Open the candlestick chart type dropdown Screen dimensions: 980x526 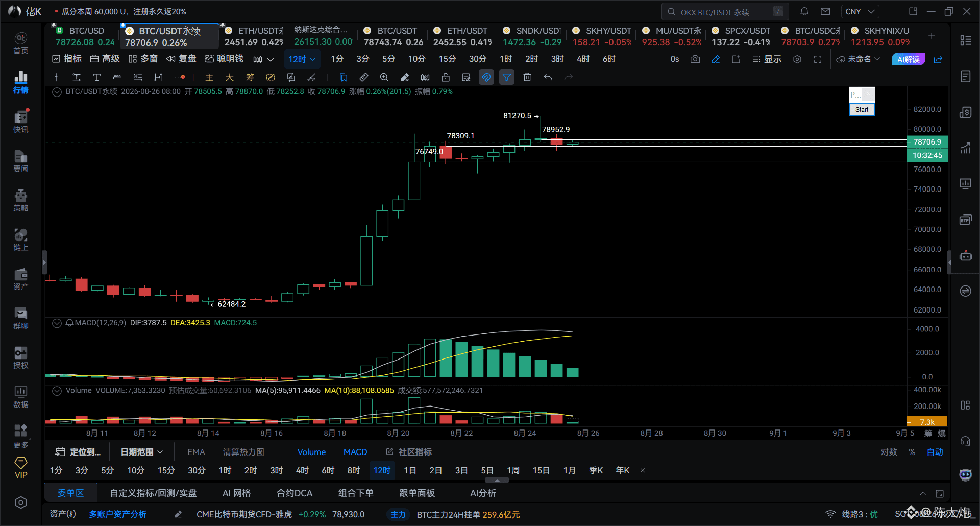(263, 59)
